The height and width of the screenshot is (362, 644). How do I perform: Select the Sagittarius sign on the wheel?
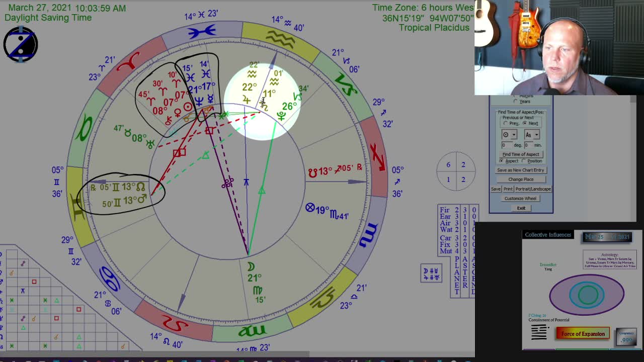click(377, 157)
